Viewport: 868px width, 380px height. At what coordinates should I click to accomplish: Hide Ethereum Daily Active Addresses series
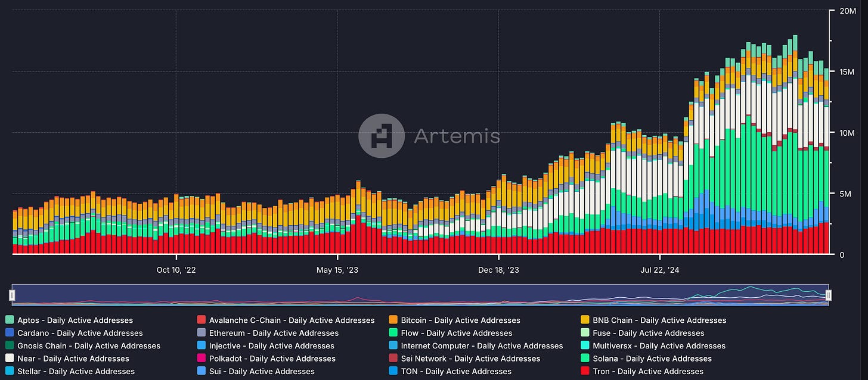click(x=268, y=333)
